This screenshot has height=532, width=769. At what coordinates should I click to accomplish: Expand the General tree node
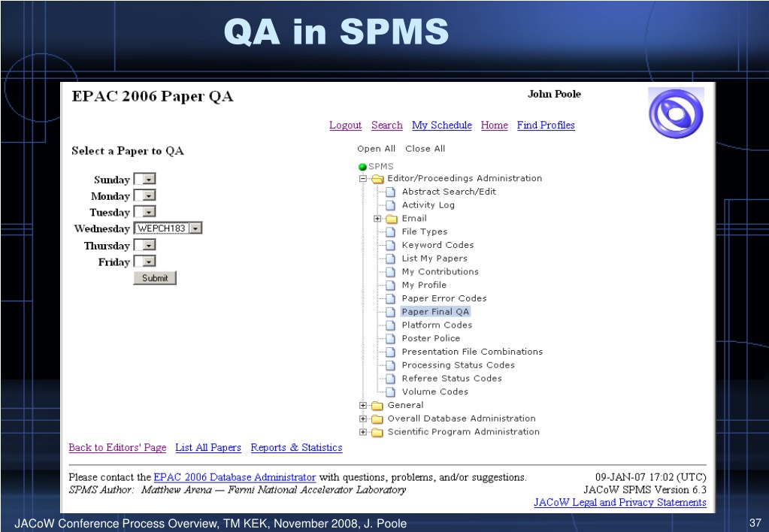click(363, 406)
